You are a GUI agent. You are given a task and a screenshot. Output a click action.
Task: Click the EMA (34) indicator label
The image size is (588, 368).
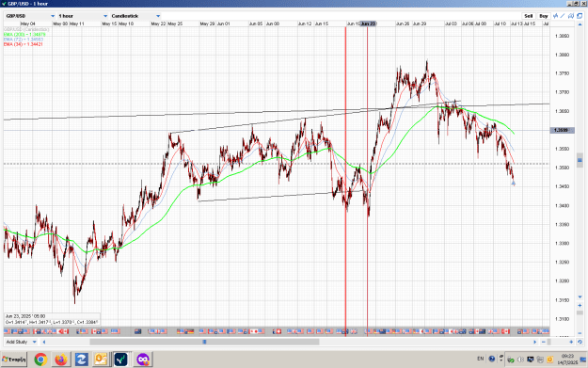[x=24, y=44]
